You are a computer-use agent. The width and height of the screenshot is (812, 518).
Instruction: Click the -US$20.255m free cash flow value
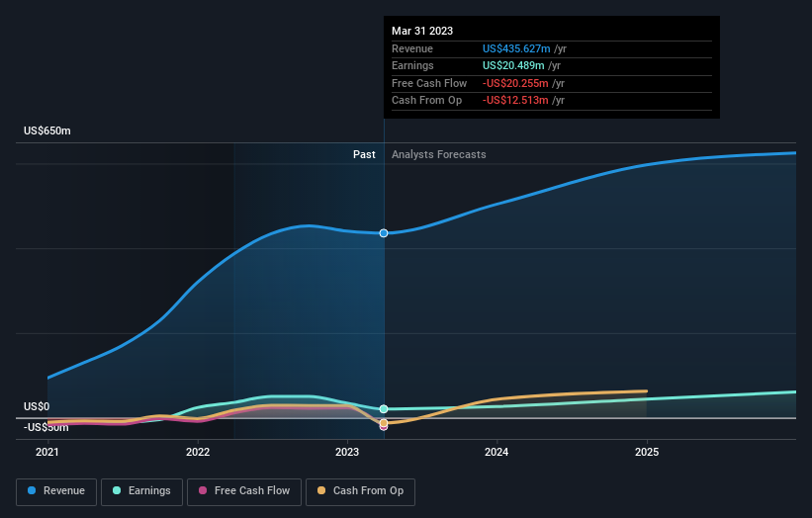point(515,83)
